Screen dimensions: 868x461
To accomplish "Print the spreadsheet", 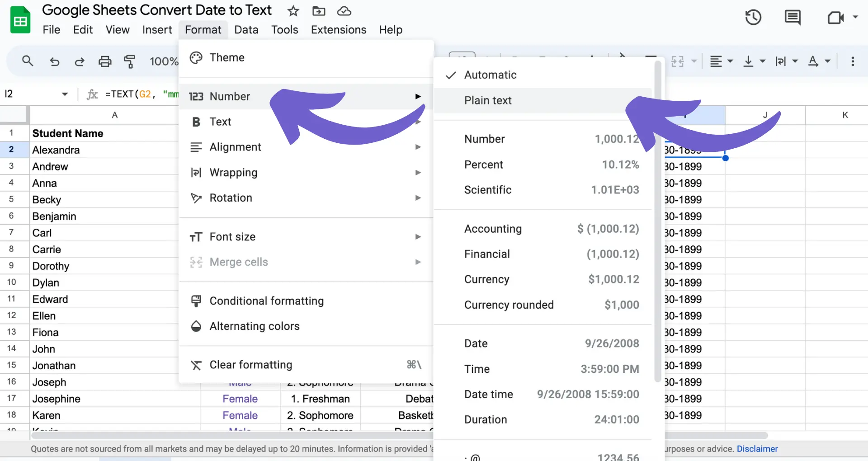I will (105, 61).
